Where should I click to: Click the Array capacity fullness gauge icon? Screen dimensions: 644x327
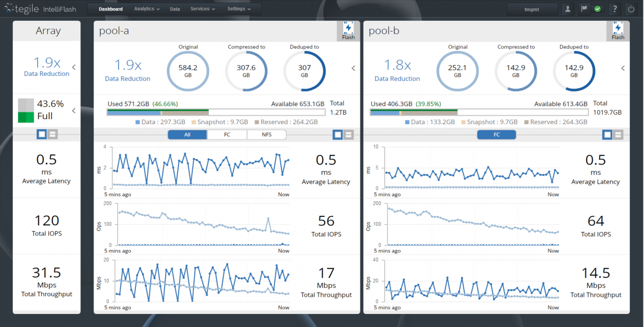[x=26, y=111]
